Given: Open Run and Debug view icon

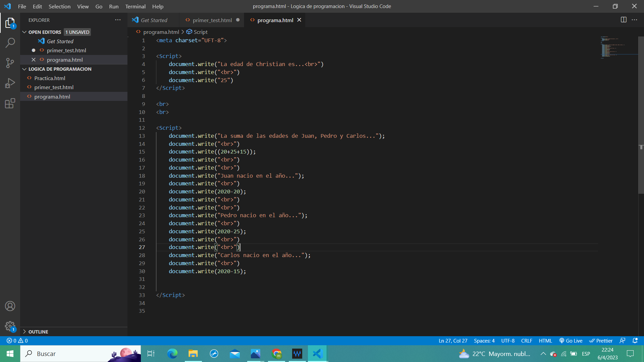Looking at the screenshot, I should click(x=10, y=83).
